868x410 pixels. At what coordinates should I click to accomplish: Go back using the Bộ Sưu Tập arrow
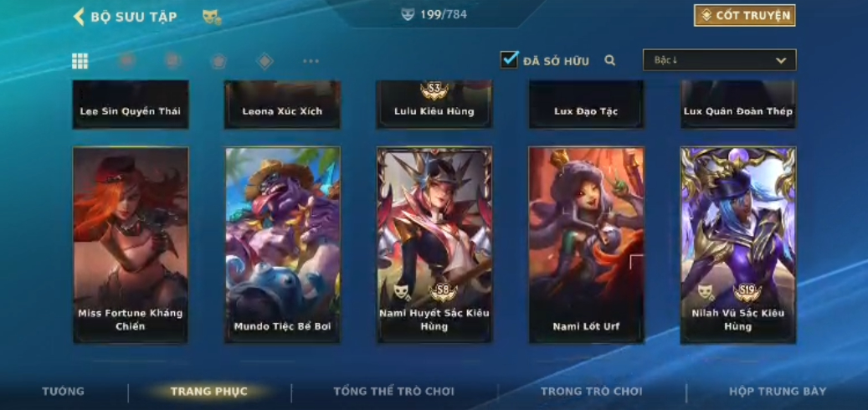coord(80,17)
